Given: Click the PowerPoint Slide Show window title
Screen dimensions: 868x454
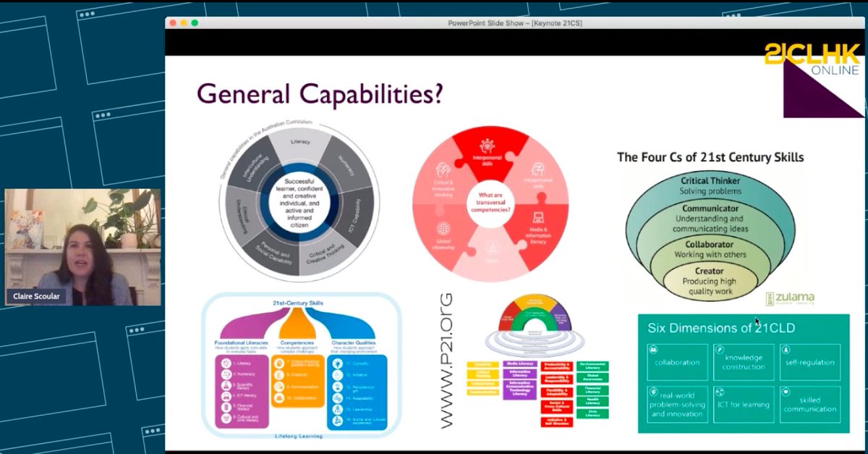Looking at the screenshot, I should 515,23.
